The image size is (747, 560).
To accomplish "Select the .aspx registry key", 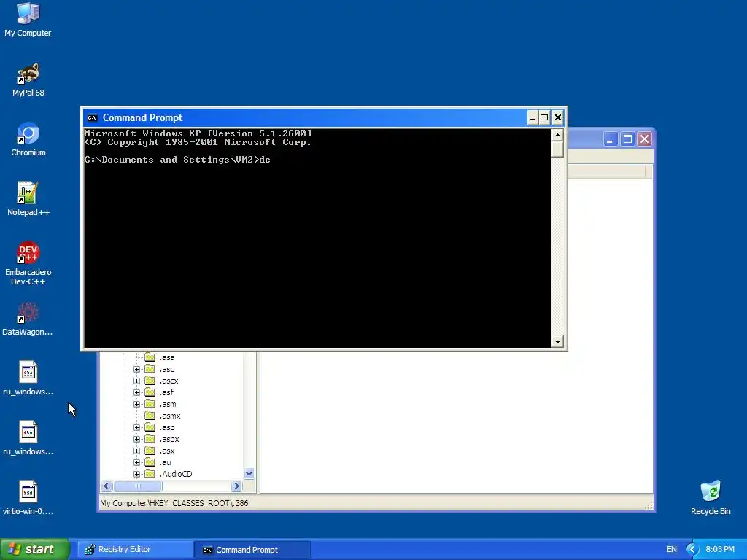I will [169, 439].
